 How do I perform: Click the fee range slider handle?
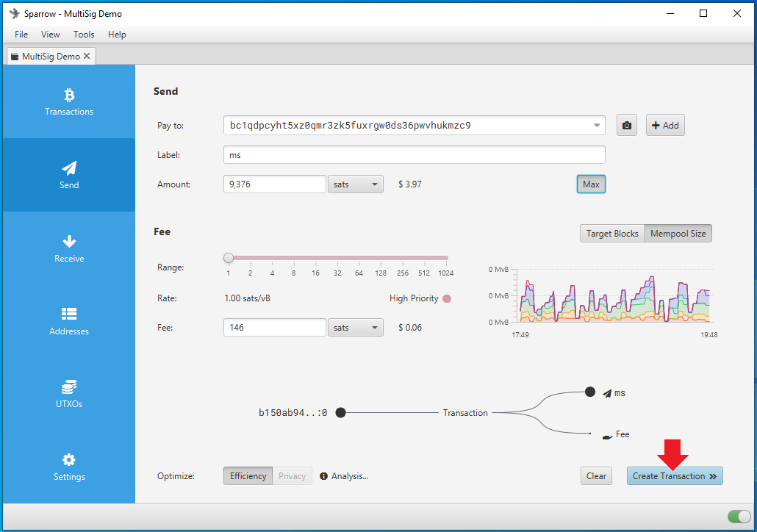tap(229, 258)
